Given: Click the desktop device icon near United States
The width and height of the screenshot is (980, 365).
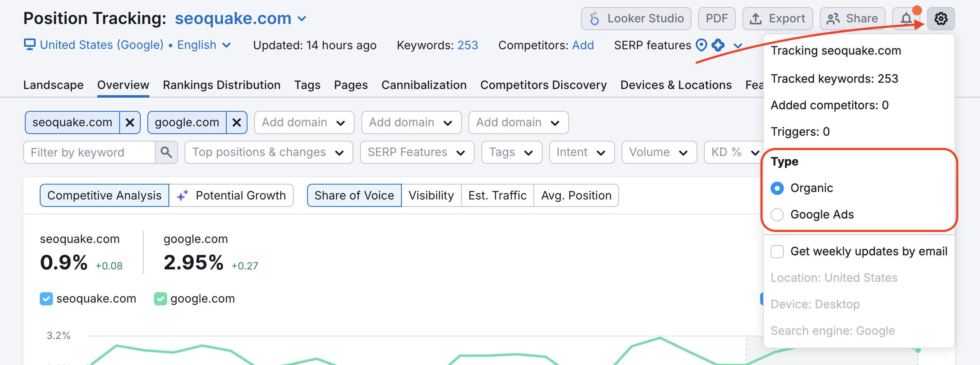Looking at the screenshot, I should point(29,45).
